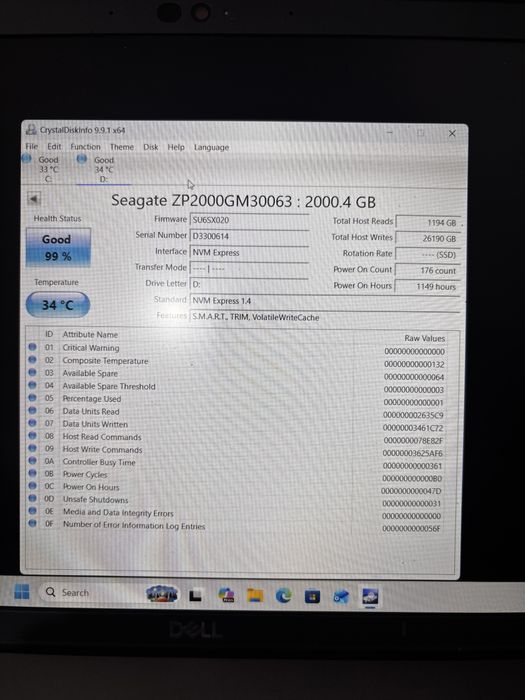Click the Attribute Name column header
The image size is (525, 700).
[90, 334]
